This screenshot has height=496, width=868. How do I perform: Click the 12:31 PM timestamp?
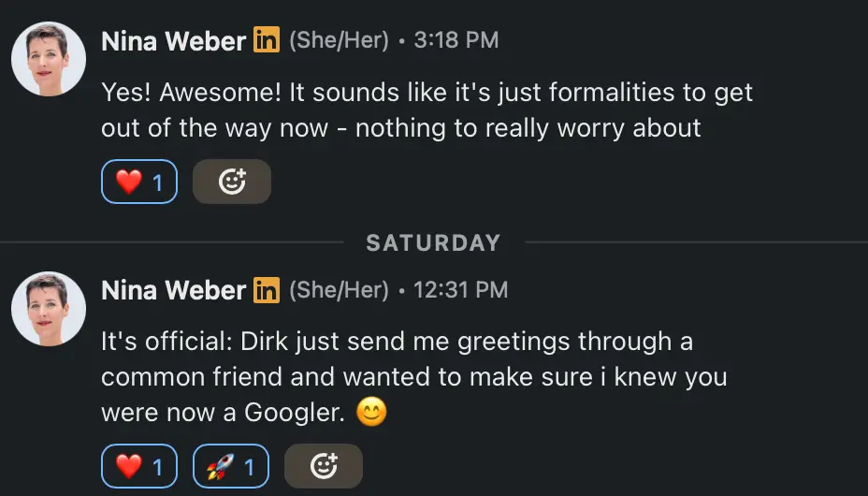point(460,291)
